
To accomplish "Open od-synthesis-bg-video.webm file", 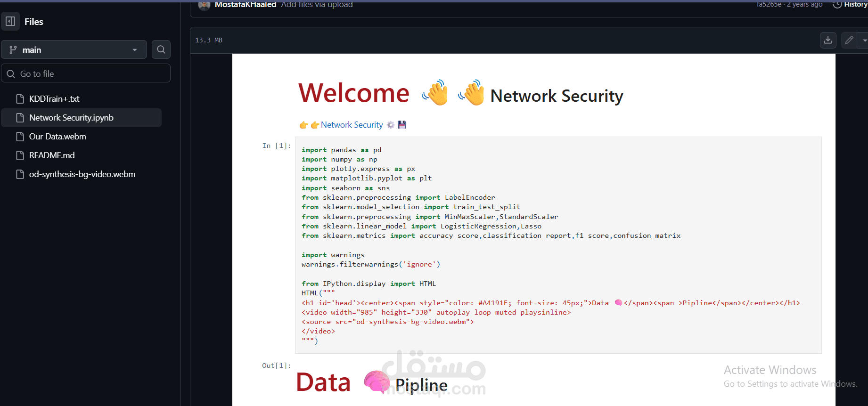I will [82, 174].
